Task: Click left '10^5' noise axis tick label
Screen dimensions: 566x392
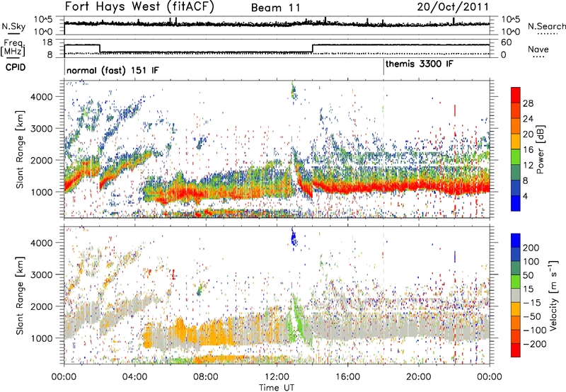Action: 43,20
